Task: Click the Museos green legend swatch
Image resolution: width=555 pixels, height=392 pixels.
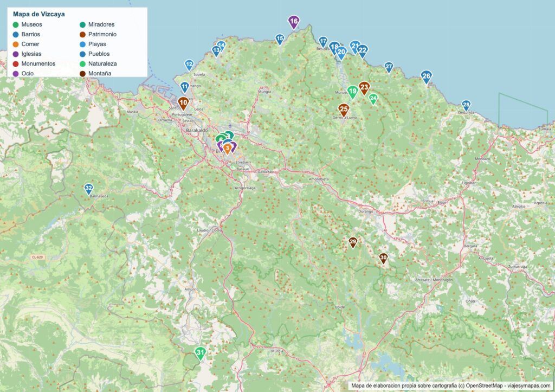Action: click(x=16, y=25)
